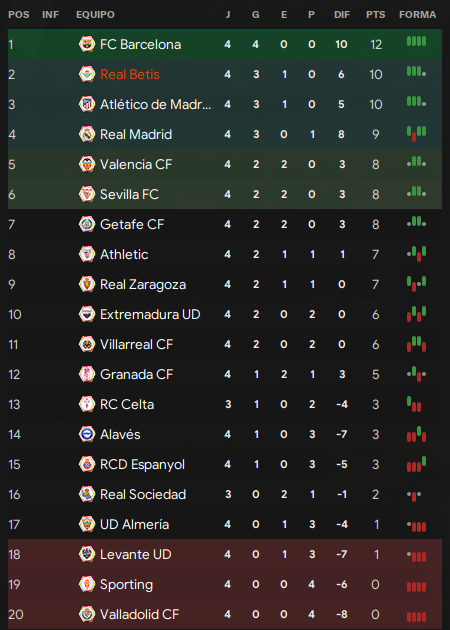View FC Barcelona form indicator bars
Viewport: 450px width, 630px height.
(x=416, y=41)
